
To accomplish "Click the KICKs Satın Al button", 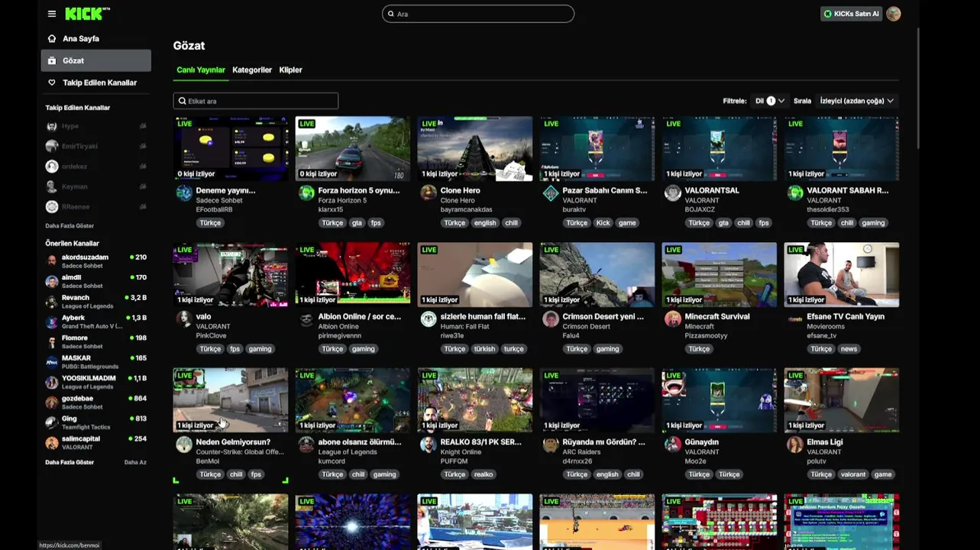I will [x=851, y=14].
